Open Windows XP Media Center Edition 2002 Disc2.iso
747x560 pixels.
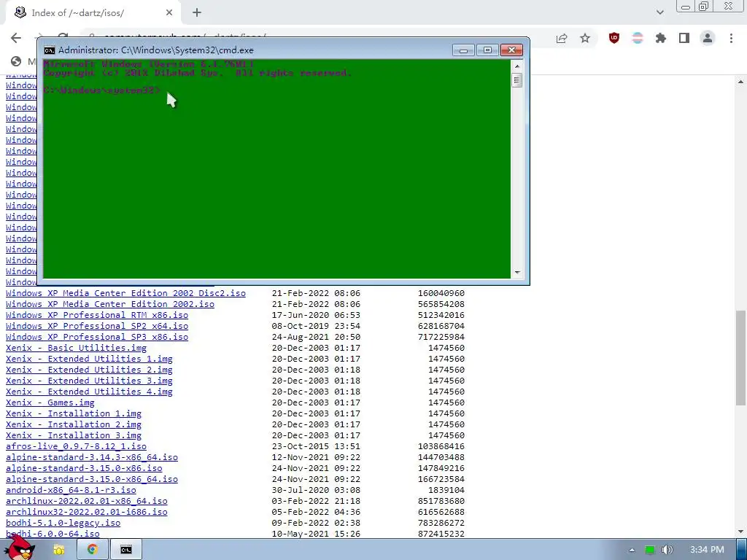click(x=125, y=293)
